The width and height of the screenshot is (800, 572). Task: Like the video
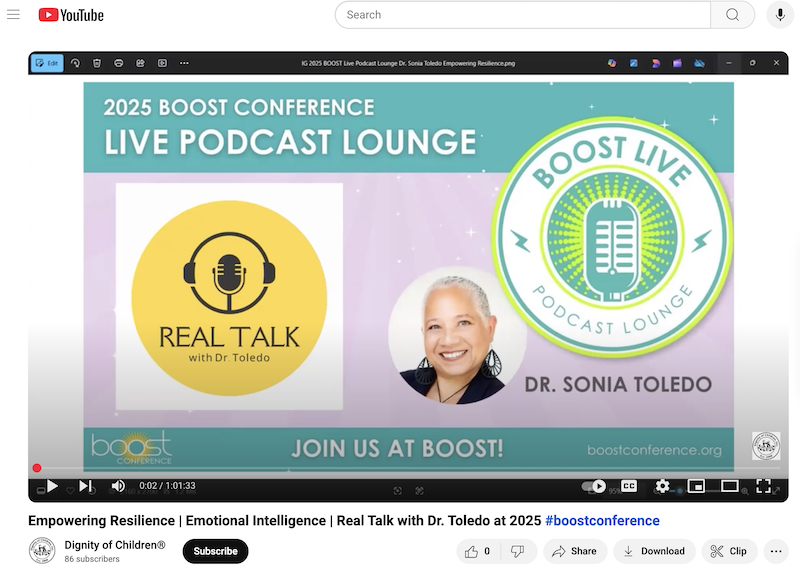[x=478, y=551]
